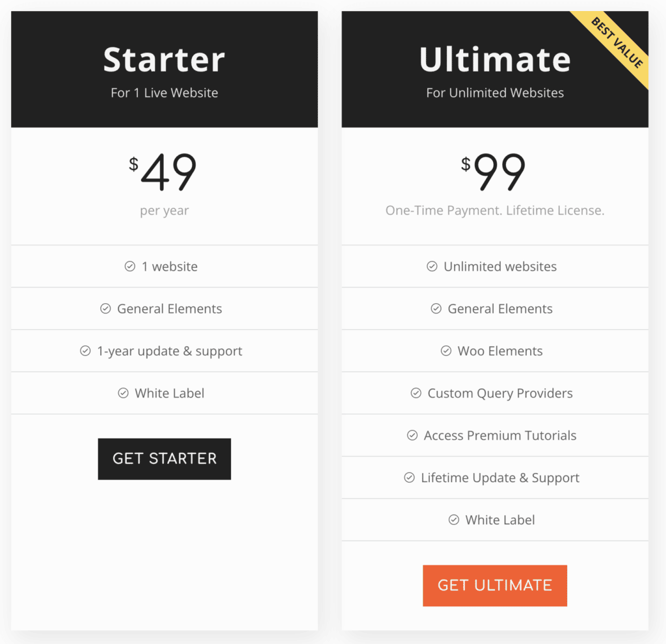
Task: Click checkmark icon beside Custom Query Providers
Action: (x=416, y=393)
